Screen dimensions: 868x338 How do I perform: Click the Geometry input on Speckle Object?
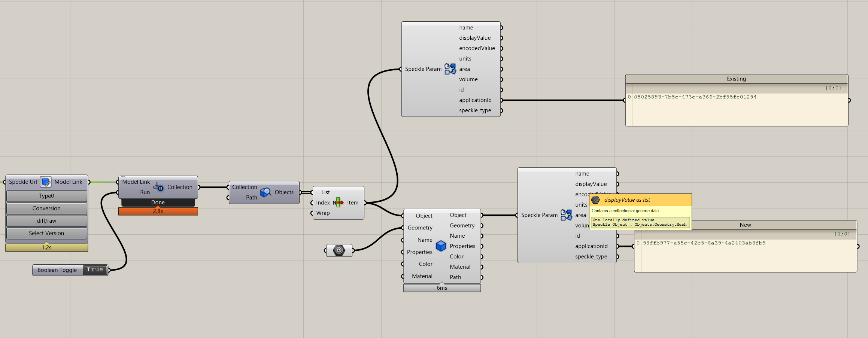(x=420, y=228)
